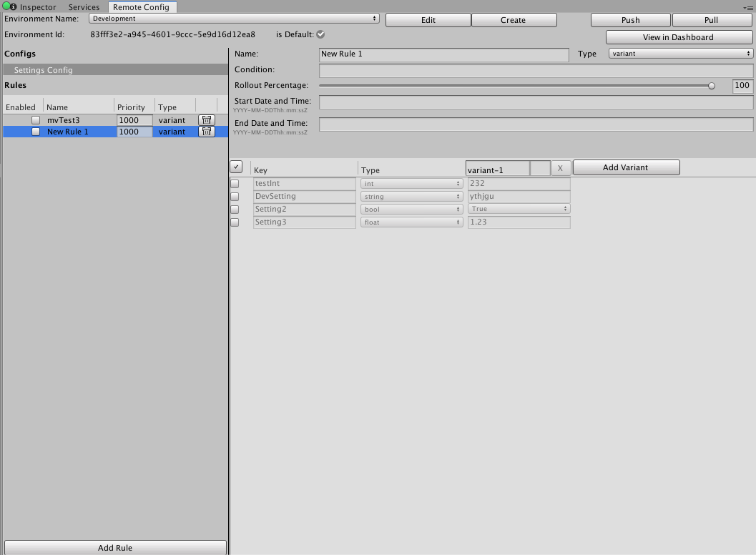Switch to the Inspector tab
756x555 pixels.
pos(37,7)
